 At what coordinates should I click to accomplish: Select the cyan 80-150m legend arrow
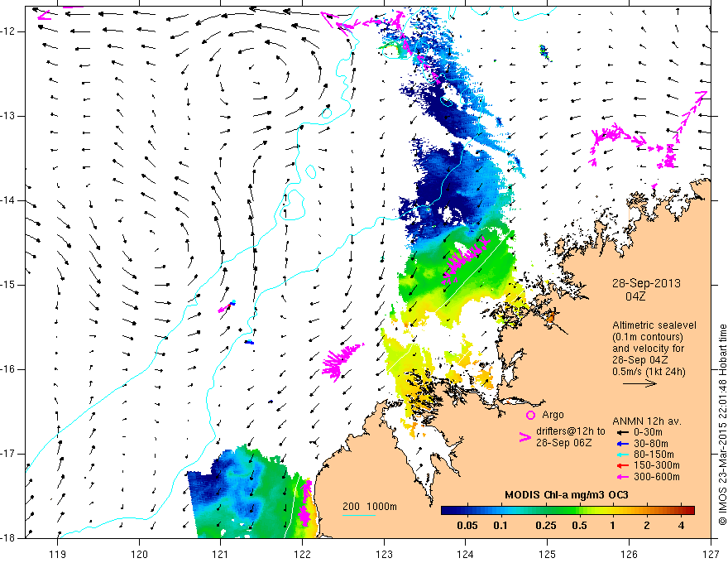point(622,455)
